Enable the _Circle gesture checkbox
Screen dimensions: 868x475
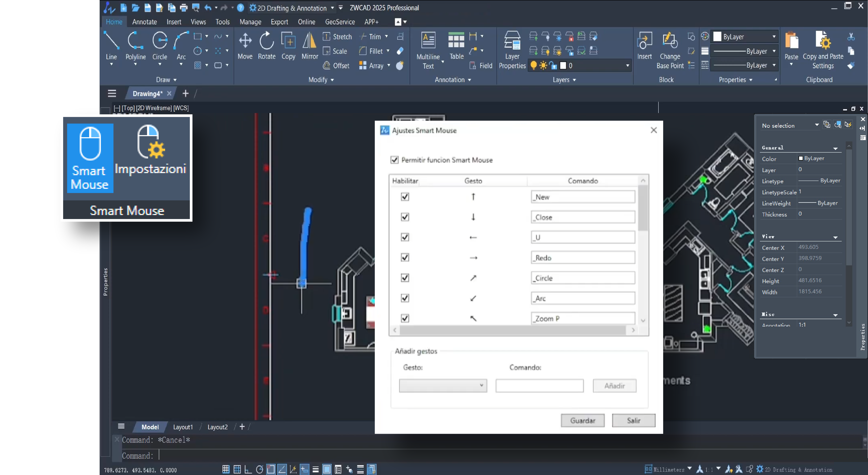pyautogui.click(x=405, y=278)
